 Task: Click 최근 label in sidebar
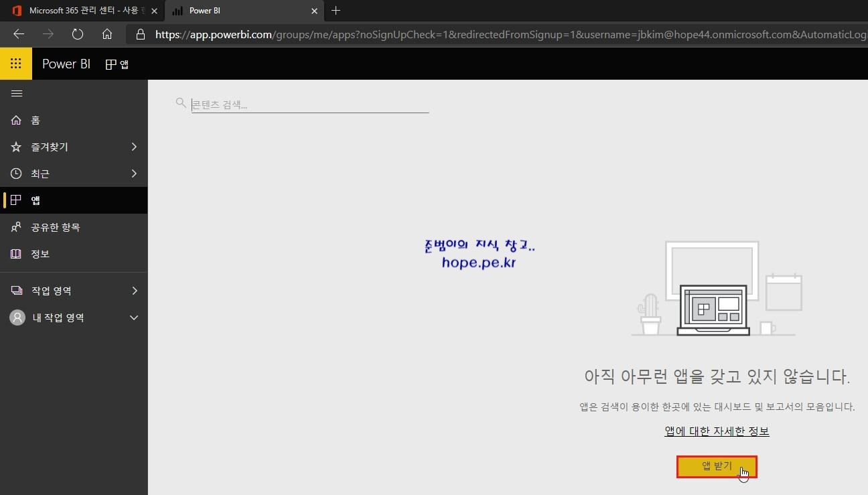pyautogui.click(x=40, y=173)
